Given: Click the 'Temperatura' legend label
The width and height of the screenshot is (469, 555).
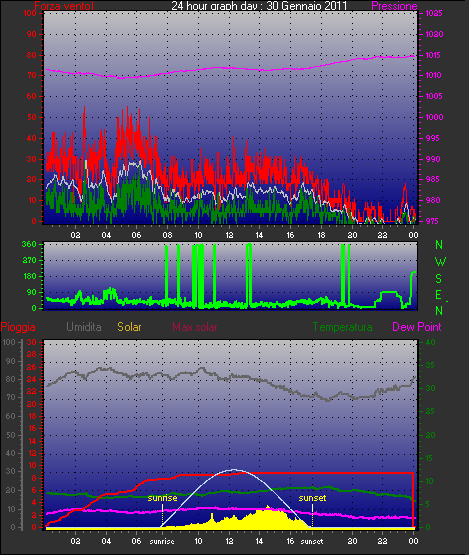Looking at the screenshot, I should coord(342,327).
